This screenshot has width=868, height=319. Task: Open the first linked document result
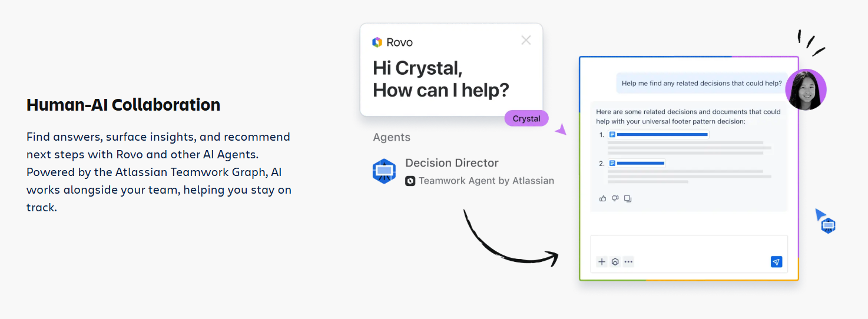pos(658,135)
